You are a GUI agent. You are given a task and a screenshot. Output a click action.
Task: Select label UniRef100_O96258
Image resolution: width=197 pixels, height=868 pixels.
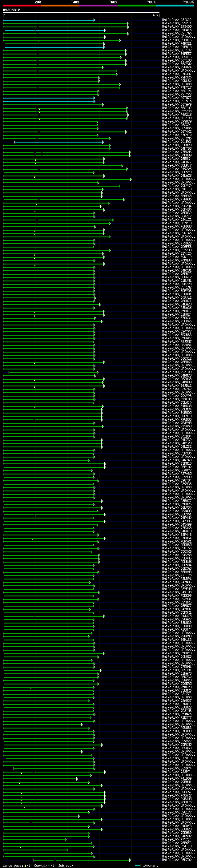(x=177, y=555)
